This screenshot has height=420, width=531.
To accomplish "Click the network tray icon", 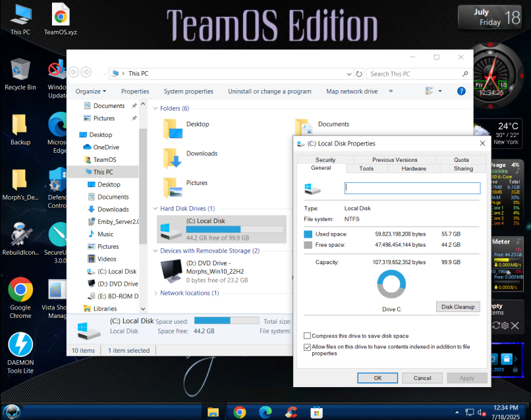I will pos(469,412).
